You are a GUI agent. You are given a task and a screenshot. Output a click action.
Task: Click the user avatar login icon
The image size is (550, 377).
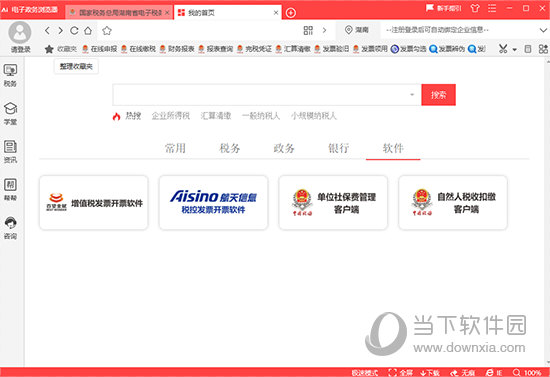(x=20, y=33)
